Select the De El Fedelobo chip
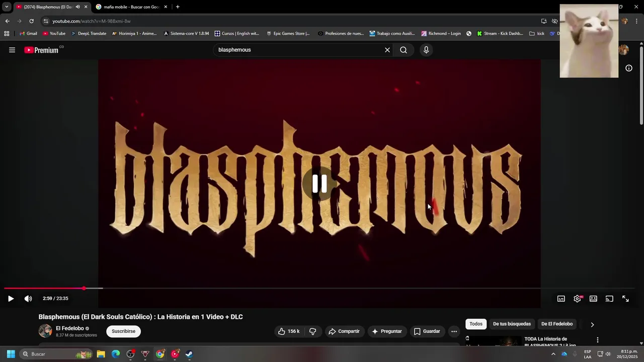The height and width of the screenshot is (362, 644). click(557, 324)
